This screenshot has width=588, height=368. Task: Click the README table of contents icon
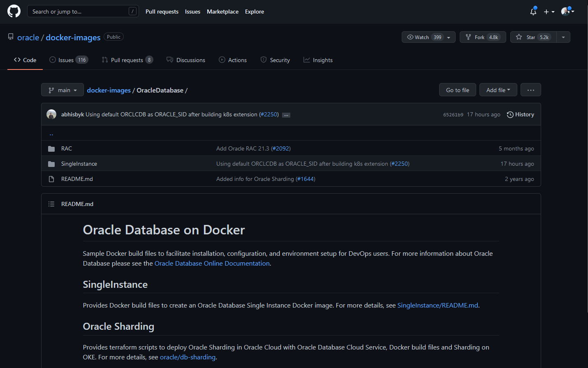point(51,204)
